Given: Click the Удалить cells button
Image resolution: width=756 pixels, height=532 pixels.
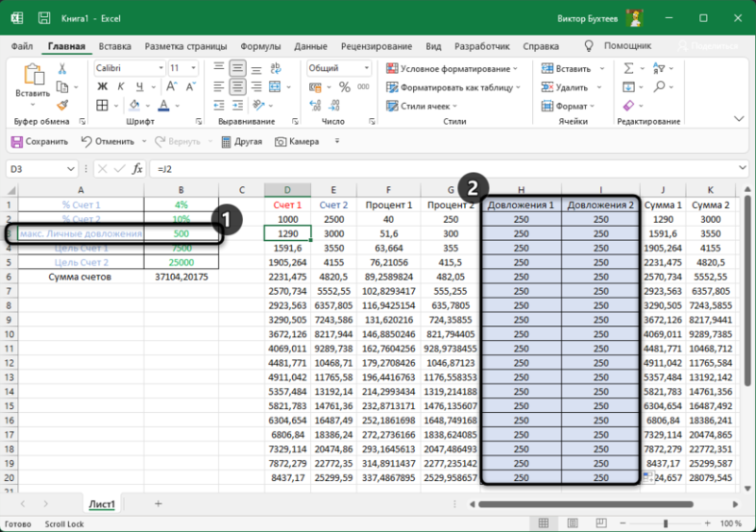Looking at the screenshot, I should (564, 87).
